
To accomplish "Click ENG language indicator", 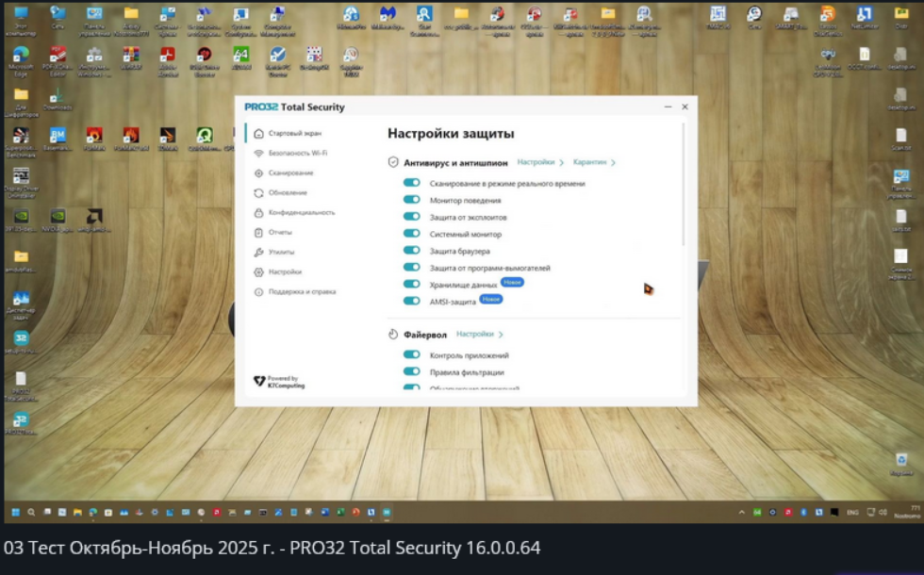I will click(852, 513).
